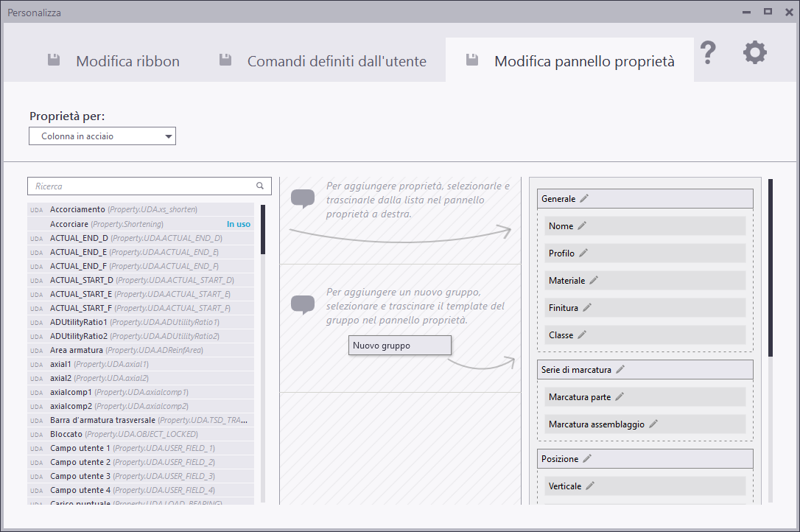This screenshot has width=800, height=532.
Task: Select ACTUAL_START_F property
Action: [x=140, y=308]
